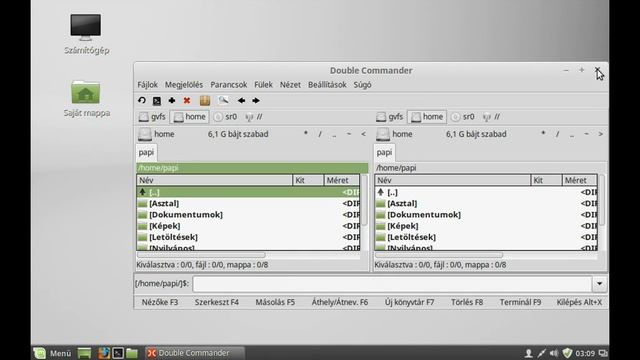Select the home drive in right panel
Screen dimensions: 640x360
pos(427,117)
